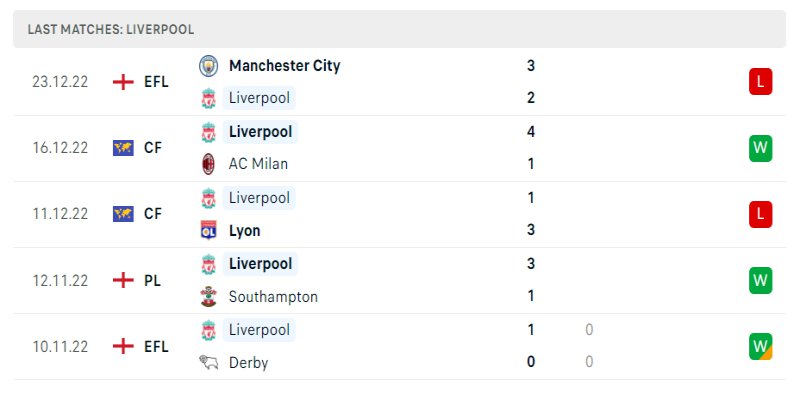Click the Derby club crest

click(208, 362)
